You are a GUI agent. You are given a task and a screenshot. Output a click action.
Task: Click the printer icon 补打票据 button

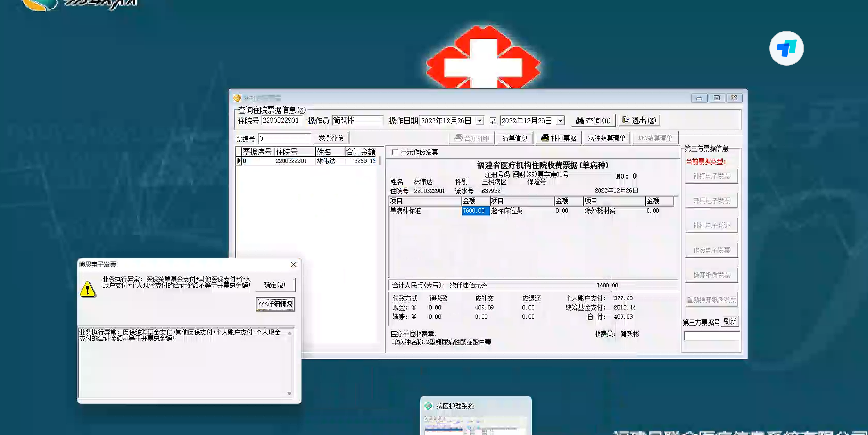558,138
